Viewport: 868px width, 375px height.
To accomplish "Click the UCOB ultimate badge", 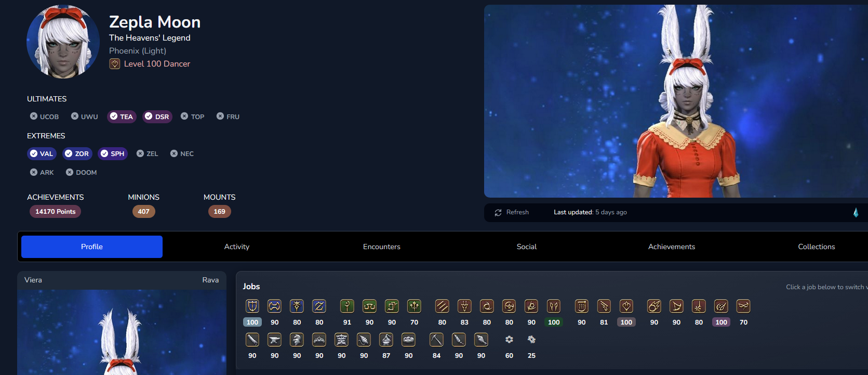I will click(44, 117).
